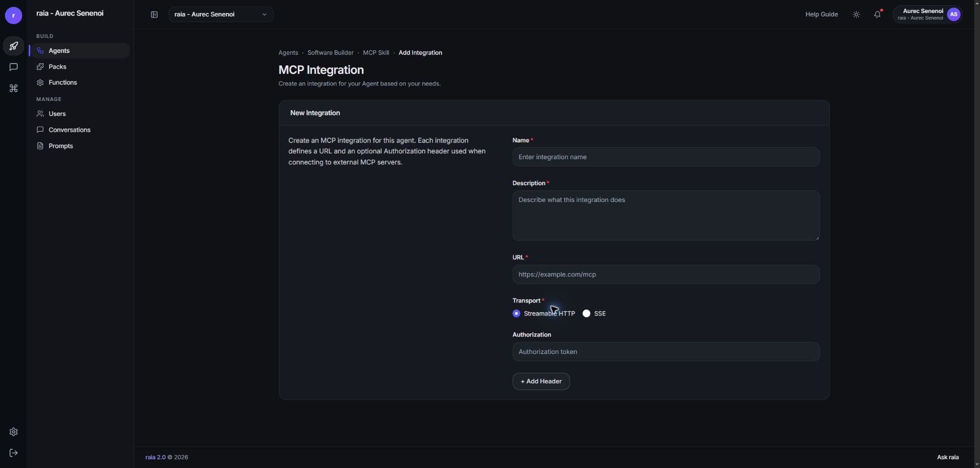
Task: Click the purple 'r' workspace logo
Action: click(13, 15)
